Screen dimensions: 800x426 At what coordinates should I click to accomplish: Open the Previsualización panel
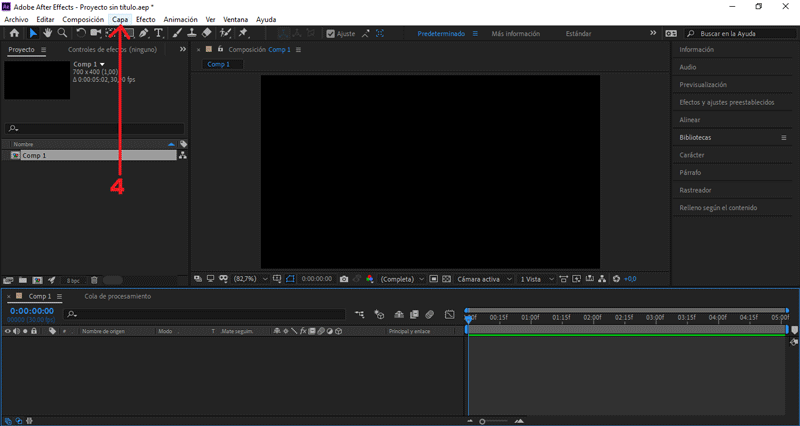[x=703, y=85]
